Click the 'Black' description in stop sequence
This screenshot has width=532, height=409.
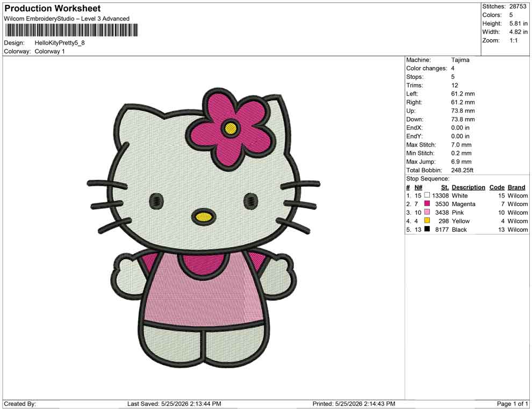click(459, 229)
